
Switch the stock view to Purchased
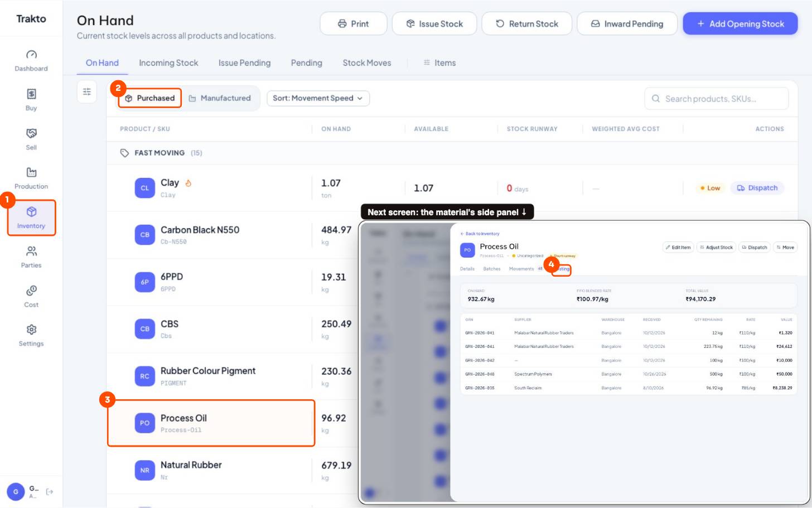point(150,98)
